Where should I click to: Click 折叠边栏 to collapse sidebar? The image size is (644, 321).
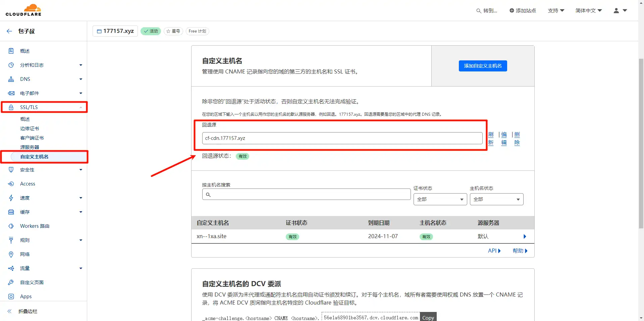coord(28,311)
